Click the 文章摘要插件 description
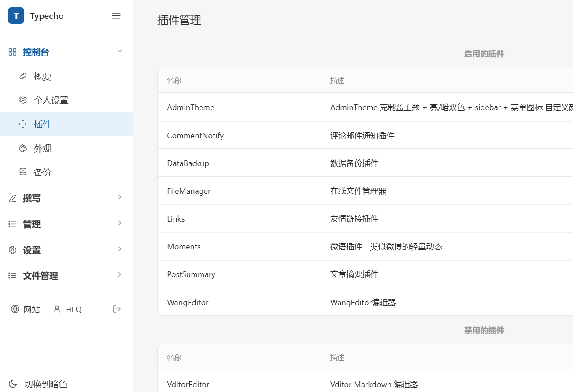This screenshot has width=573, height=392. 355,274
